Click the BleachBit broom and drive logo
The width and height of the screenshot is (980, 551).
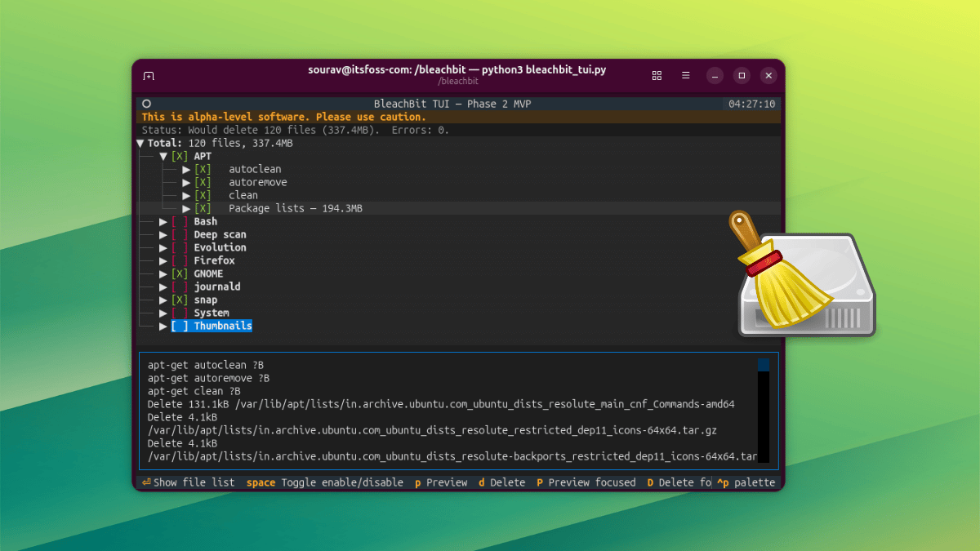point(802,274)
